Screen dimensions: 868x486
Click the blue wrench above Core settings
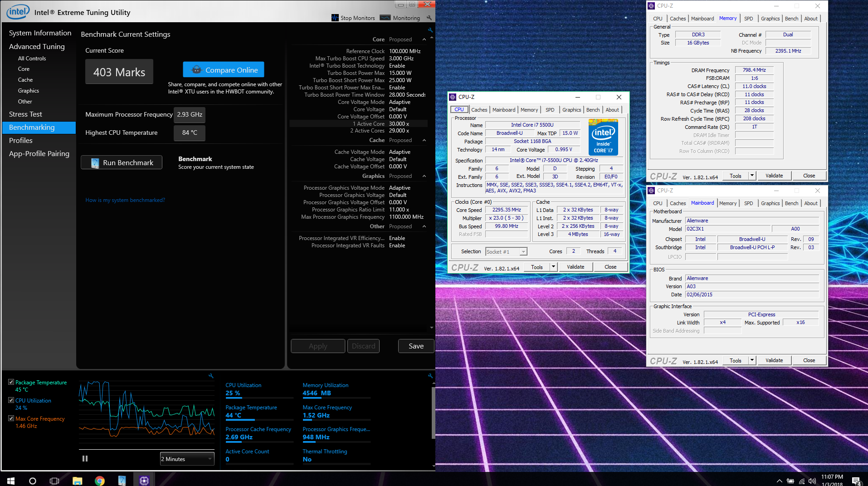(x=430, y=30)
